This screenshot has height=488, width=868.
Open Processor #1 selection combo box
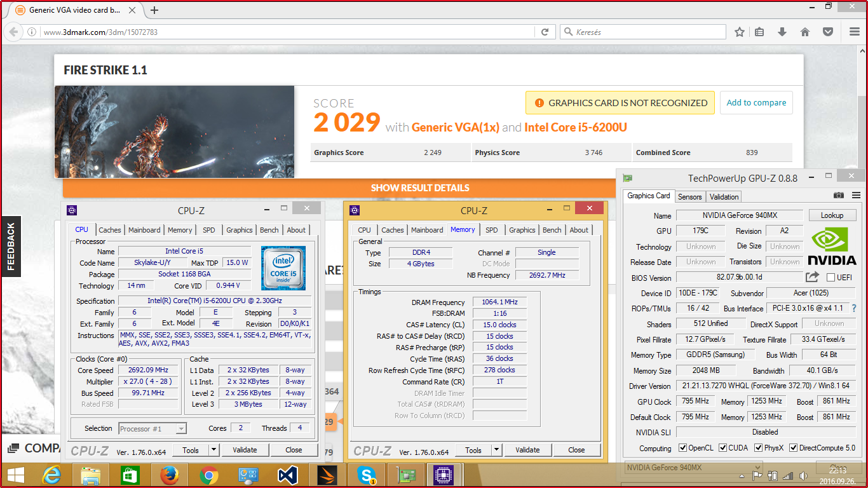[152, 429]
